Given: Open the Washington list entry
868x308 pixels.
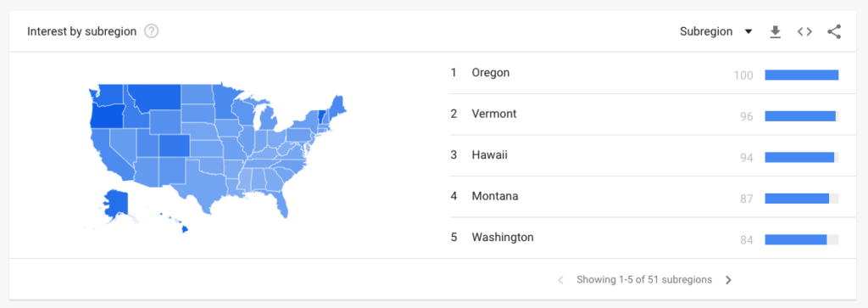Looking at the screenshot, I should pos(644,238).
